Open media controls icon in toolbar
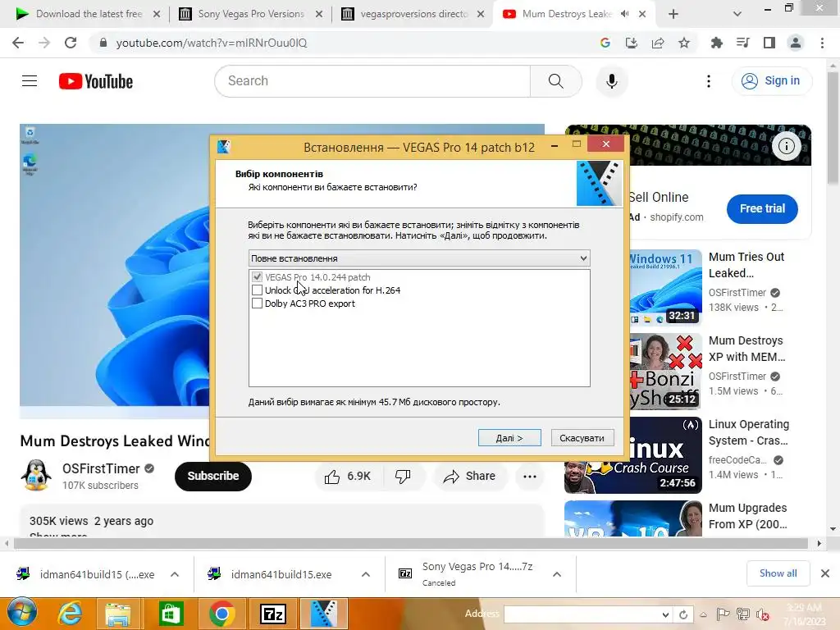This screenshot has width=840, height=630. [x=742, y=43]
